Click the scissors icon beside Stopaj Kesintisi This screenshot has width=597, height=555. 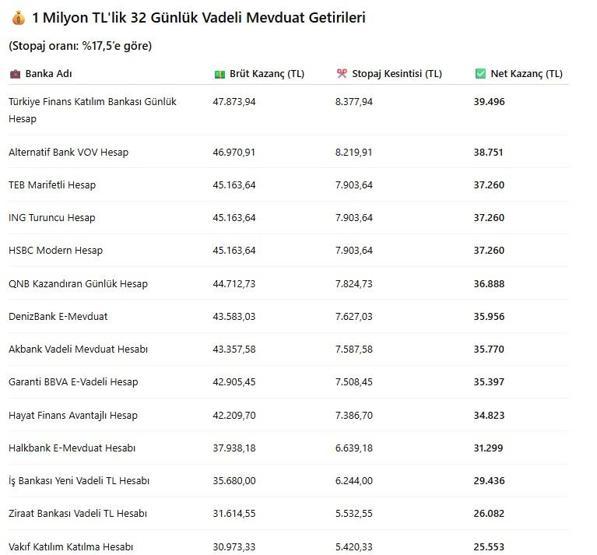(342, 73)
